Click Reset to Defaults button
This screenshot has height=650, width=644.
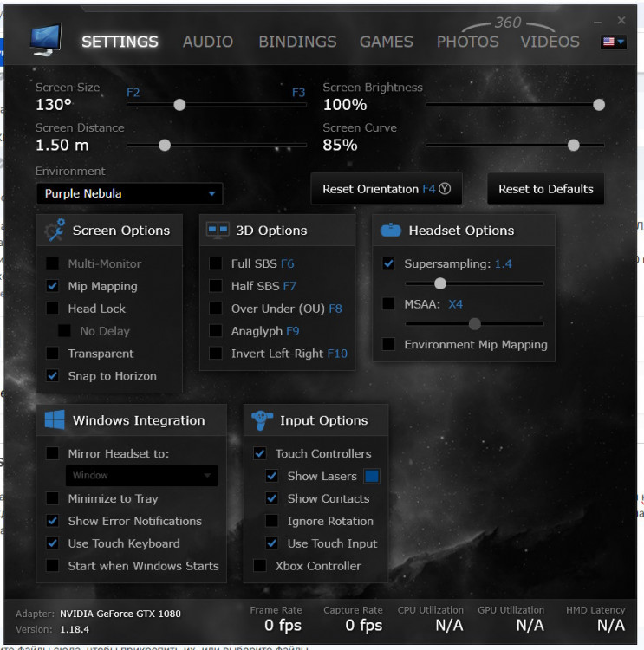[546, 189]
